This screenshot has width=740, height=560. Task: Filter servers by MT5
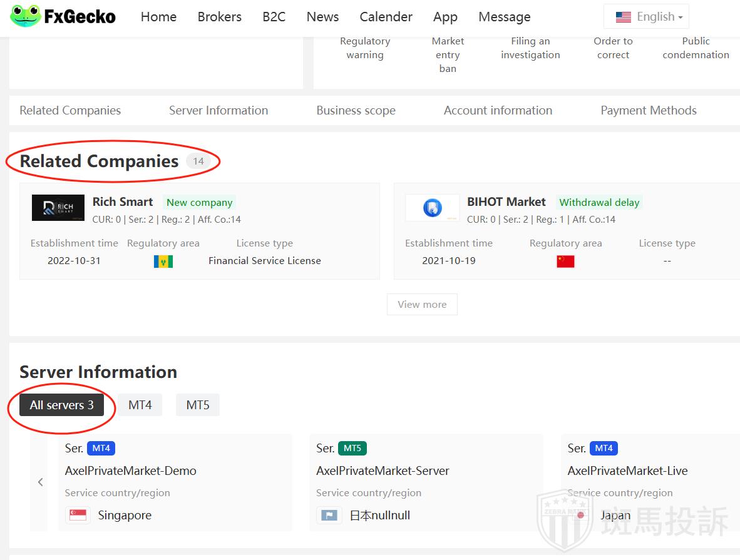pos(198,405)
